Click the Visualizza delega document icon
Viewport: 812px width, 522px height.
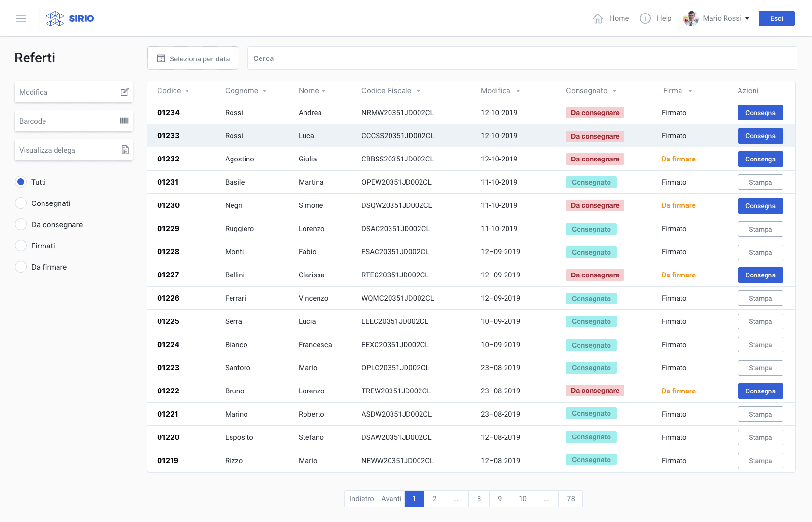coord(125,150)
